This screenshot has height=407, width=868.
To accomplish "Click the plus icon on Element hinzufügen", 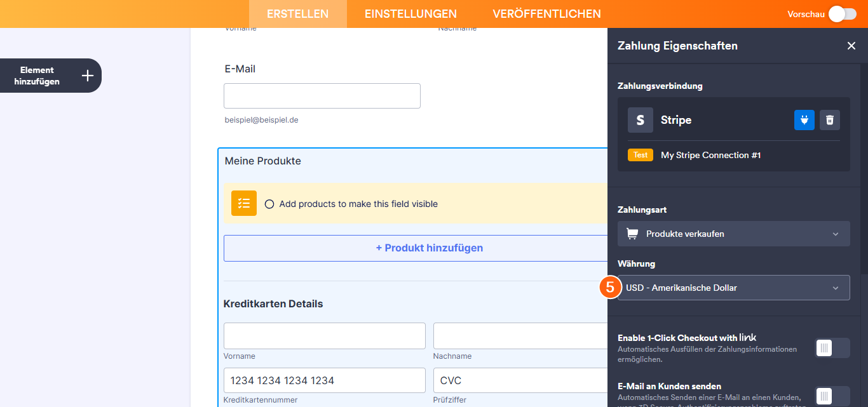I will click(x=87, y=75).
